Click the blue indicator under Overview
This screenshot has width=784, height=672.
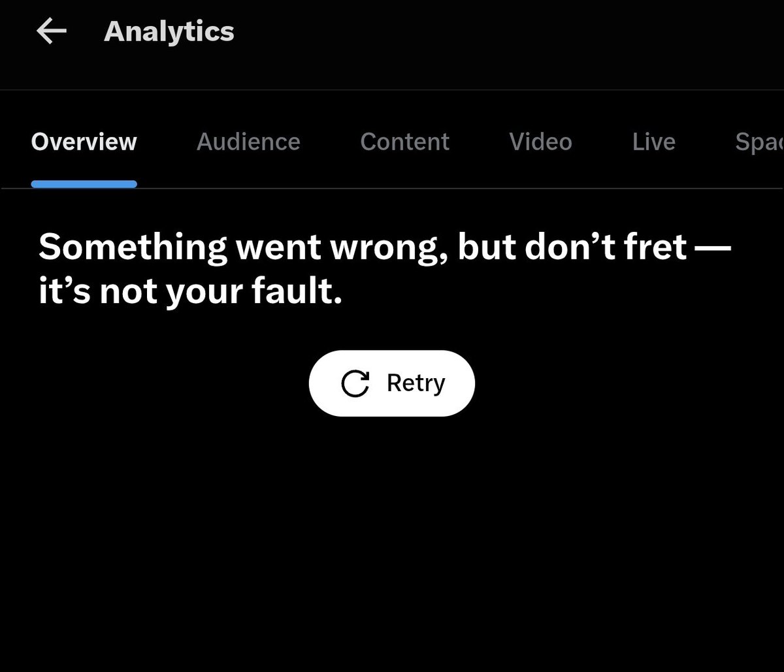point(84,184)
